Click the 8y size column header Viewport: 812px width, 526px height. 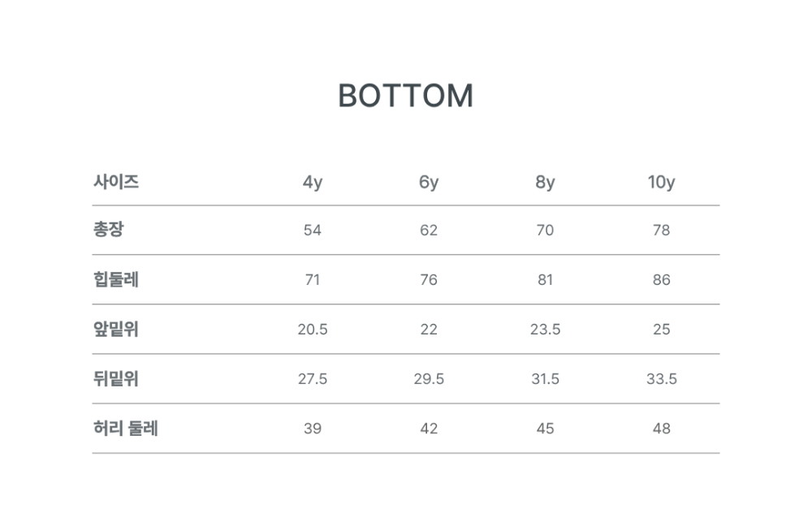coord(545,183)
